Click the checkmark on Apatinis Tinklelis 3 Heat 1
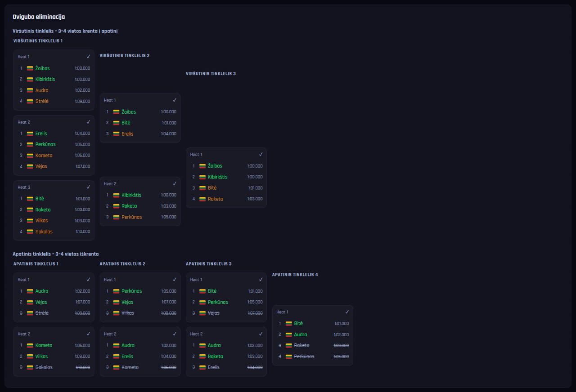 point(261,280)
